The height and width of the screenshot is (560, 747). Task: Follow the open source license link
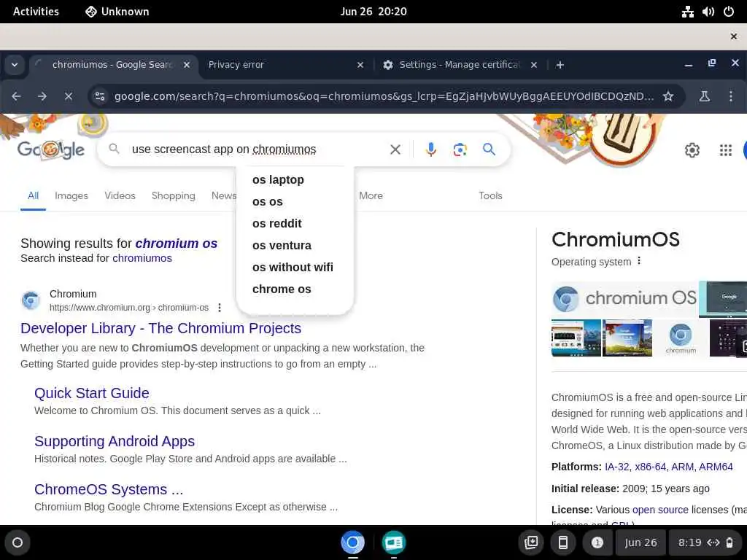click(x=660, y=510)
